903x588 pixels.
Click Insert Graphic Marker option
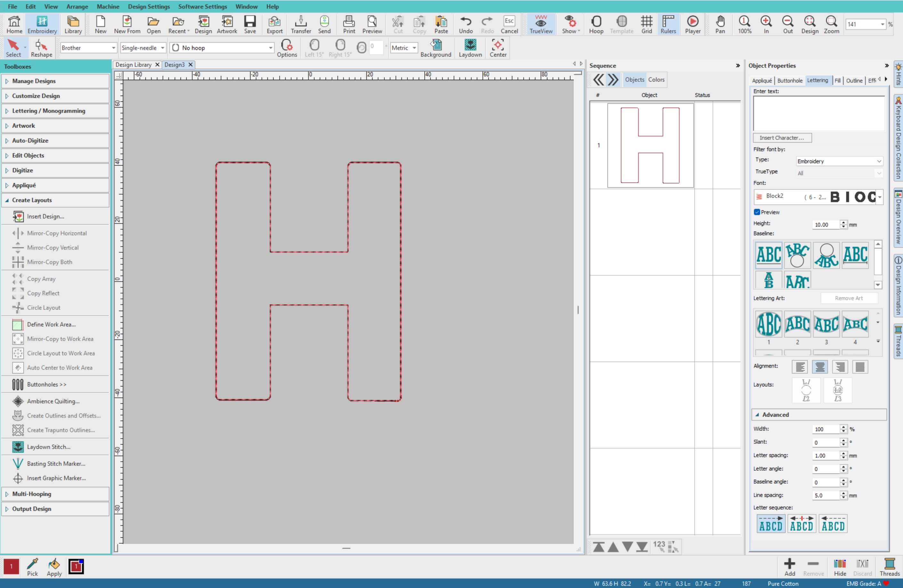(x=56, y=478)
